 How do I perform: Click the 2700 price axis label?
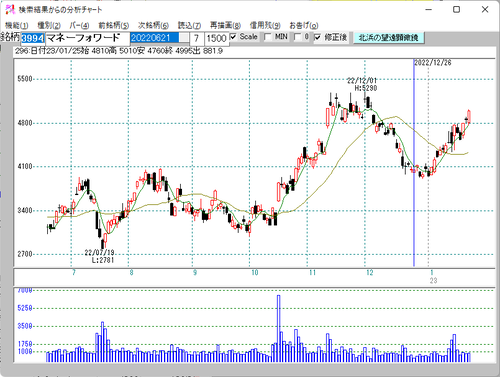(25, 254)
